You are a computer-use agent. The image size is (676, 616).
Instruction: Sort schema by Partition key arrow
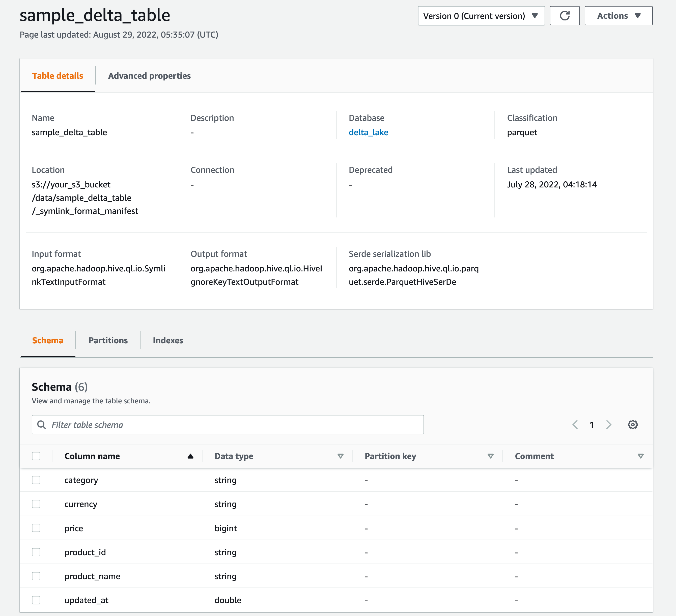tap(490, 456)
